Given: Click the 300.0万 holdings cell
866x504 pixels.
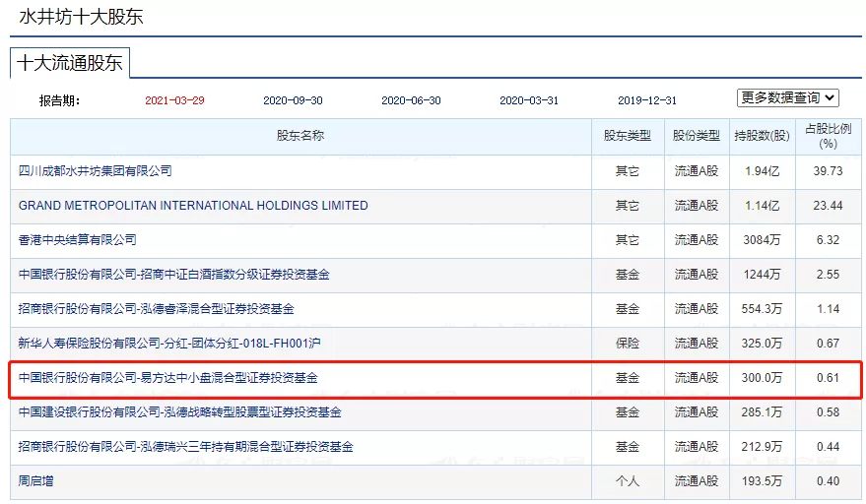Looking at the screenshot, I should (763, 378).
